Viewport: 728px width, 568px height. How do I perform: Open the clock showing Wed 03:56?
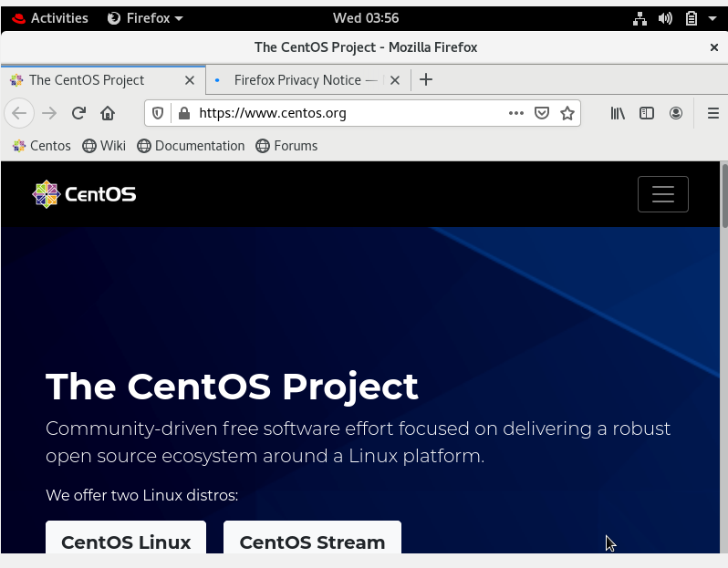(366, 18)
